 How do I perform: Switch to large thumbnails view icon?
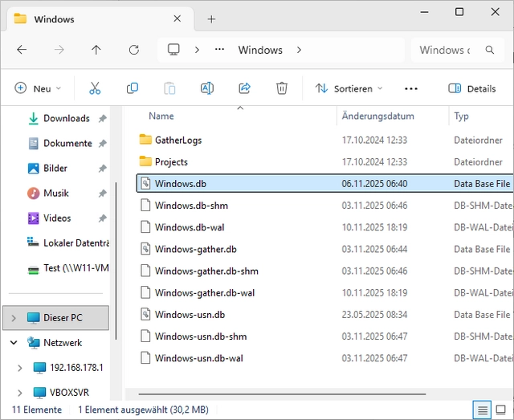(x=501, y=410)
